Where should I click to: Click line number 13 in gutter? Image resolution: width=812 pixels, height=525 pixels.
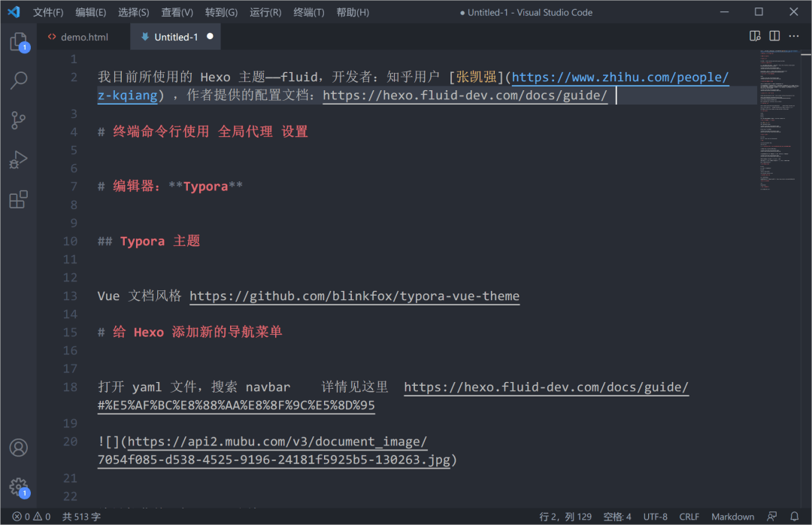tap(70, 296)
